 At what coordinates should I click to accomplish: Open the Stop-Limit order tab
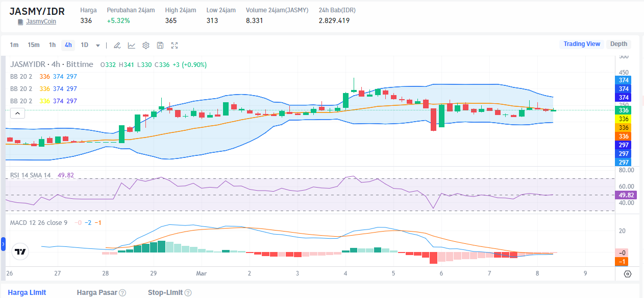pos(165,292)
